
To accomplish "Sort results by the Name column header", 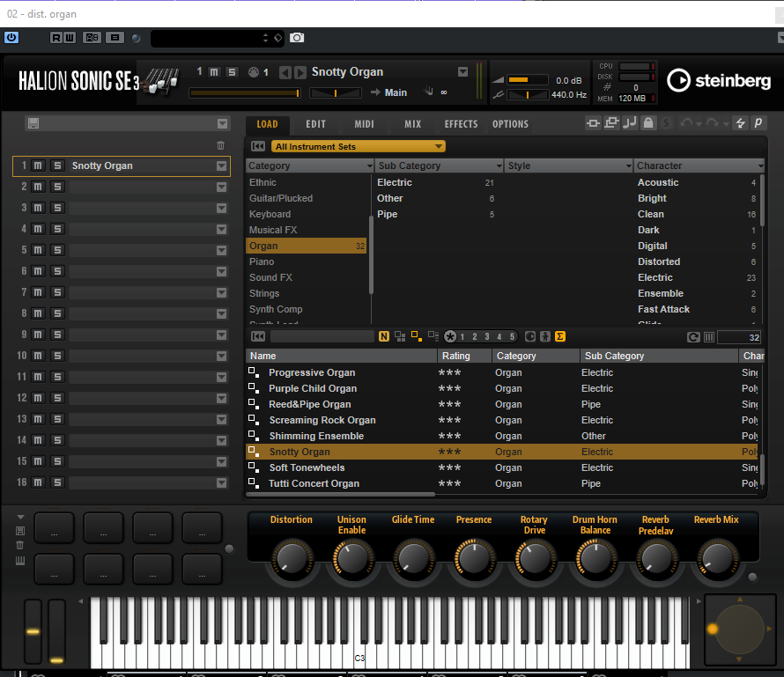I will (x=342, y=356).
